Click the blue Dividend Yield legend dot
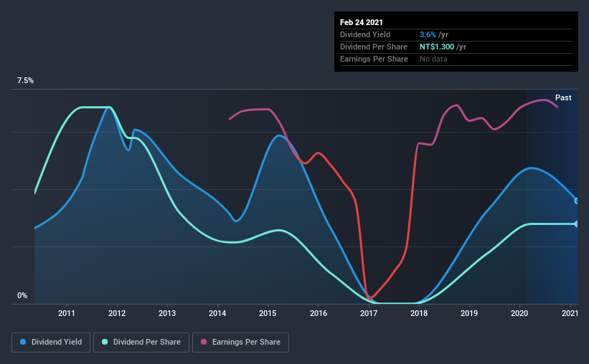 click(23, 342)
